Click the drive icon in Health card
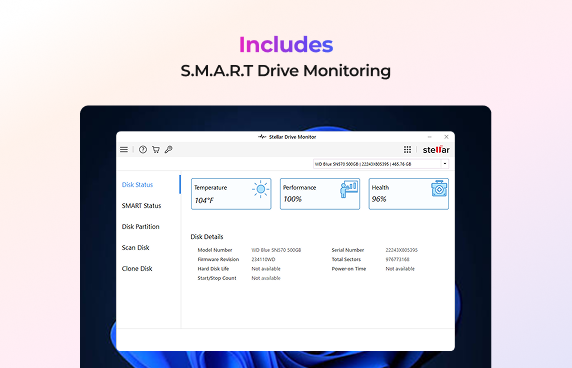 439,189
